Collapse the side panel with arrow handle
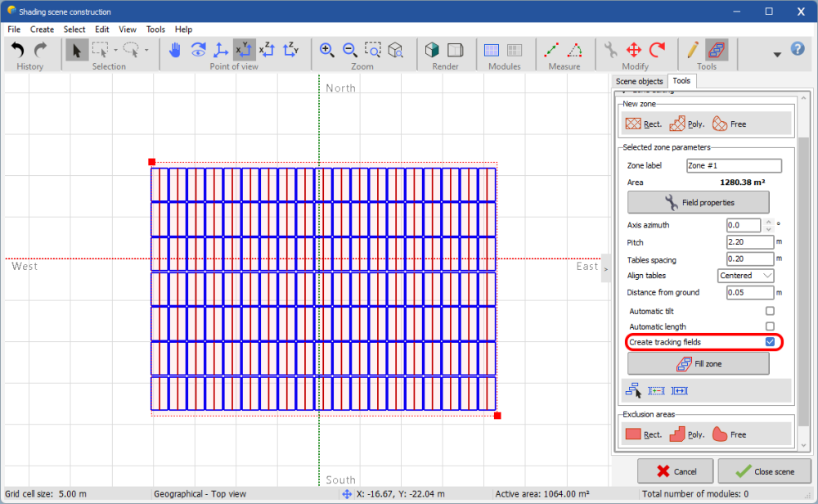The image size is (818, 504). [606, 268]
